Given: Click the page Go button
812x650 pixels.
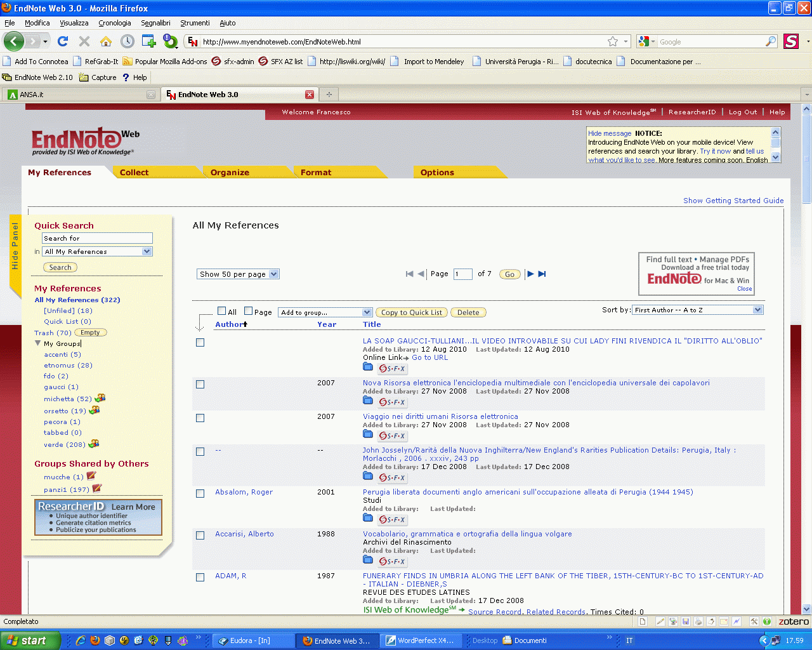Looking at the screenshot, I should point(509,274).
